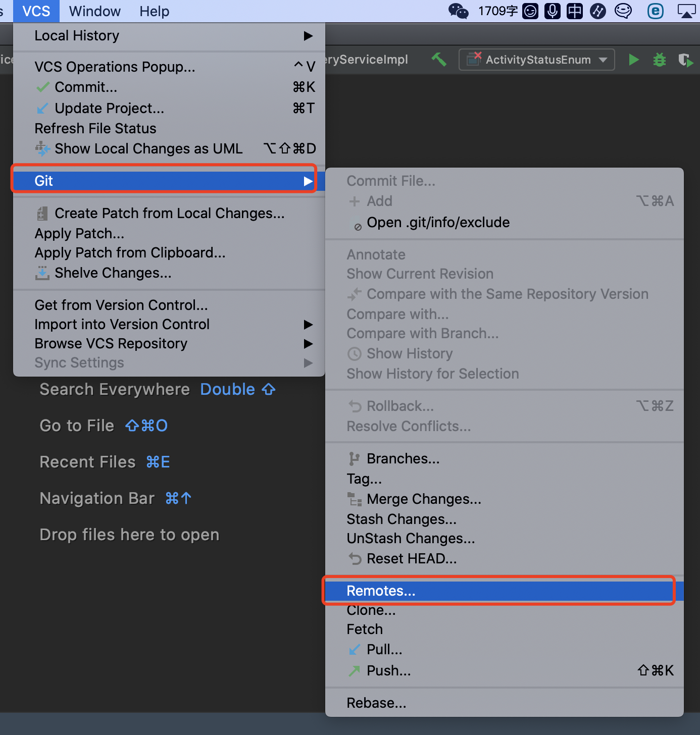This screenshot has width=700, height=735.
Task: Click the Recent Files hint text
Action: coord(87,462)
